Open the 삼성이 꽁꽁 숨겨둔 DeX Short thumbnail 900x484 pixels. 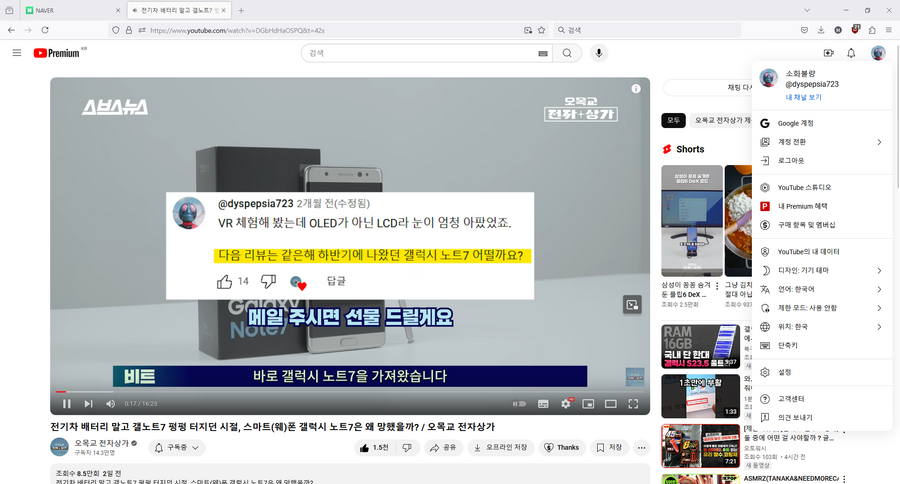pyautogui.click(x=692, y=221)
